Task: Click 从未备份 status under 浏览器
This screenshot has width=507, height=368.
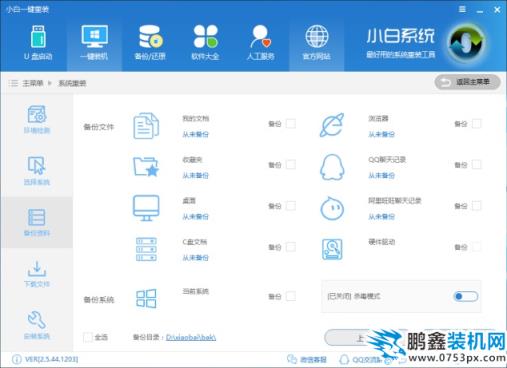Action: pyautogui.click(x=381, y=134)
